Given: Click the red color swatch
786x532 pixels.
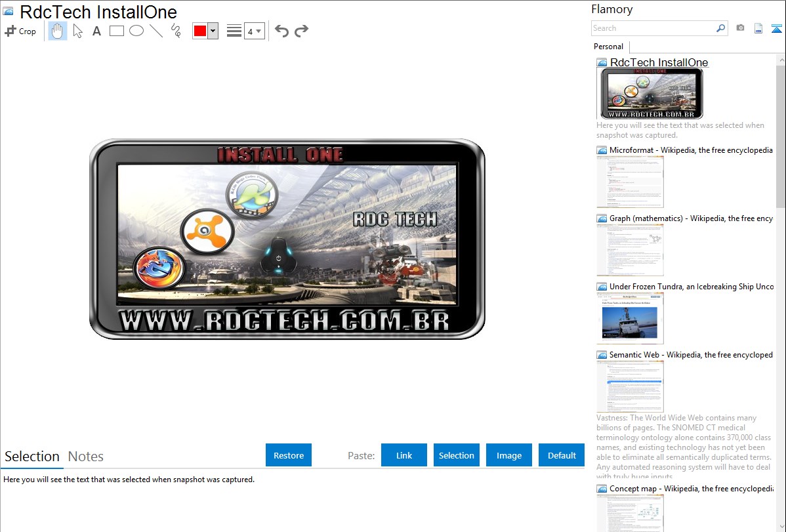Looking at the screenshot, I should (x=200, y=31).
